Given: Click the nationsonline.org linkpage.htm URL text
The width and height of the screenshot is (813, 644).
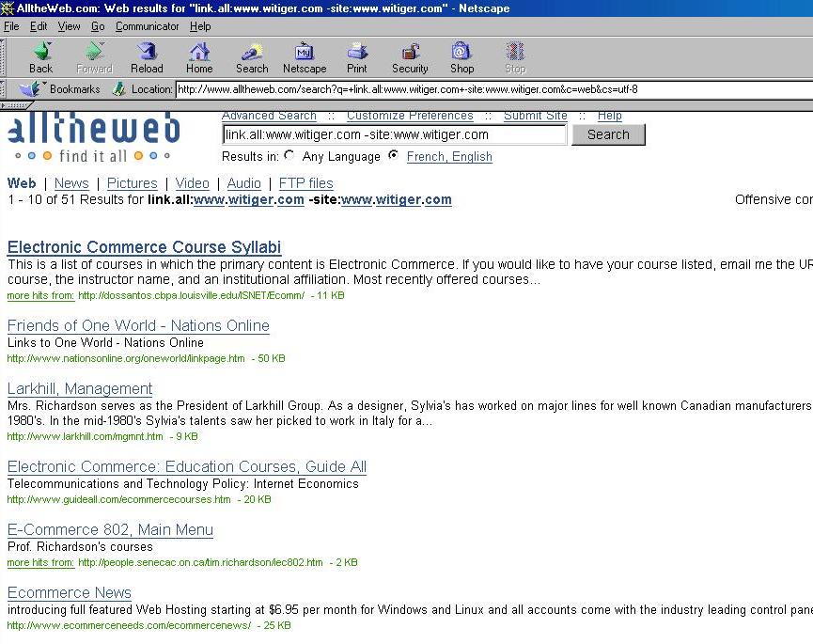Looking at the screenshot, I should pos(126,358).
